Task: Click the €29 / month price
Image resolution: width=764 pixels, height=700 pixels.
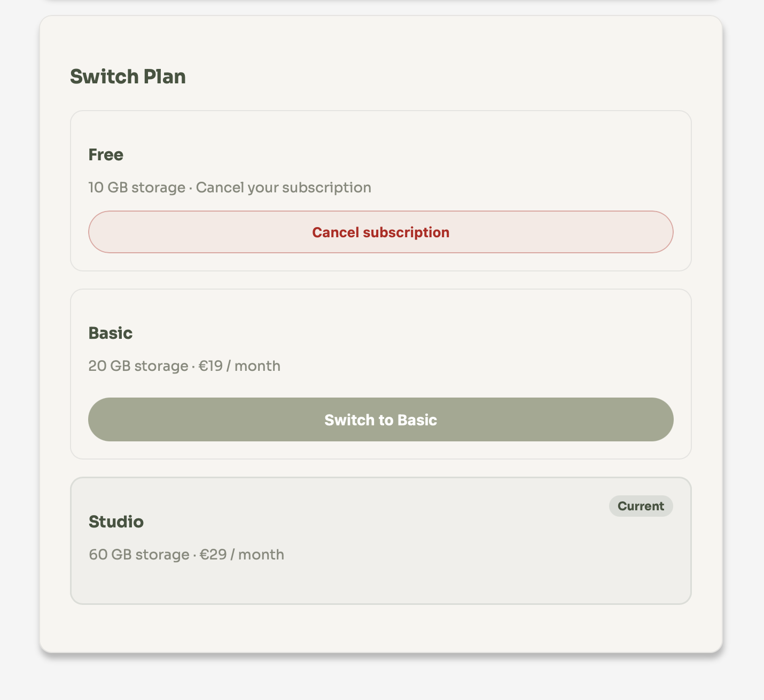Action: pyautogui.click(x=242, y=555)
